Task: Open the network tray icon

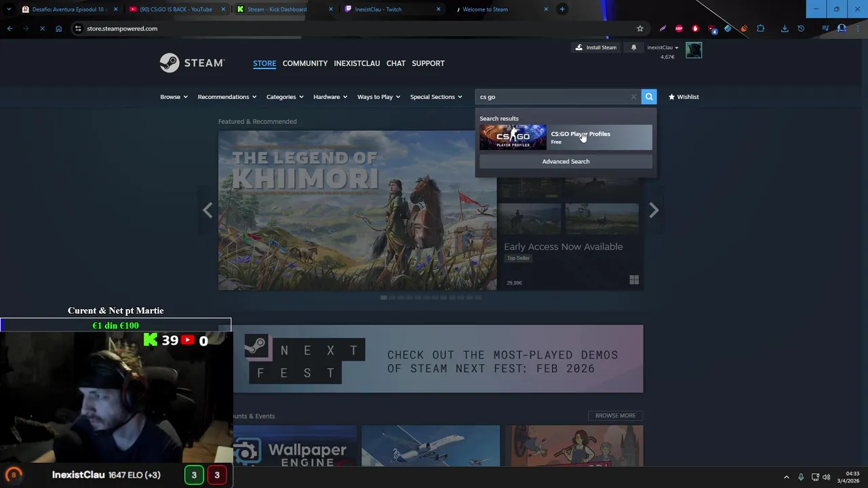Action: point(815,477)
